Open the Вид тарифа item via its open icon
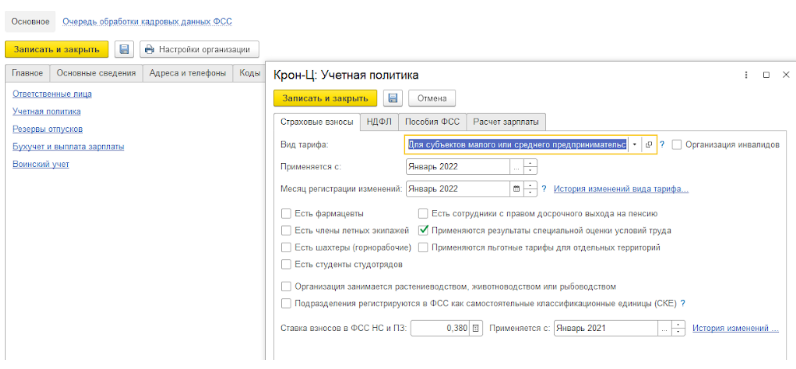796x369 pixels. tap(649, 145)
